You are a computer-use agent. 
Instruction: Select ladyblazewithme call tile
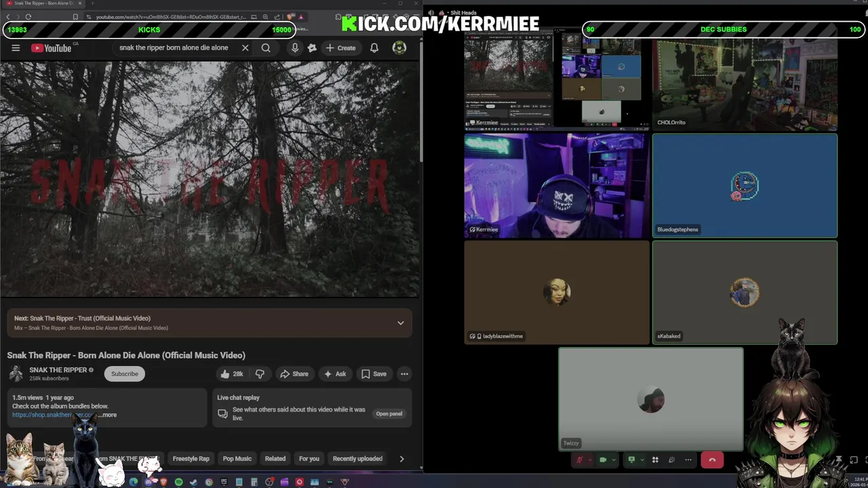point(557,292)
